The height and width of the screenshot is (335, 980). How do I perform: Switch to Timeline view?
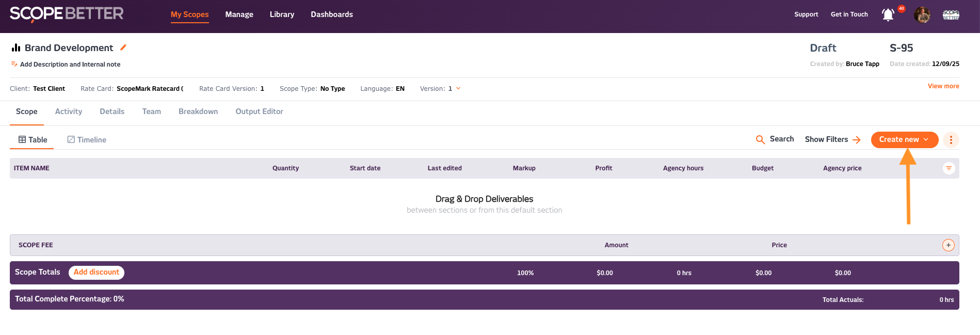pyautogui.click(x=87, y=140)
